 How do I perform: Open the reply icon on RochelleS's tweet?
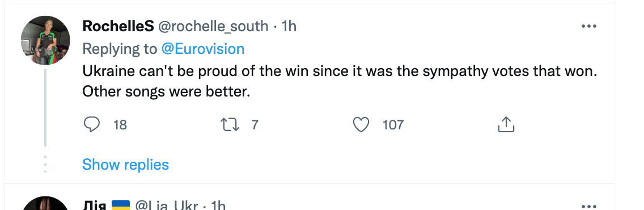click(x=92, y=124)
